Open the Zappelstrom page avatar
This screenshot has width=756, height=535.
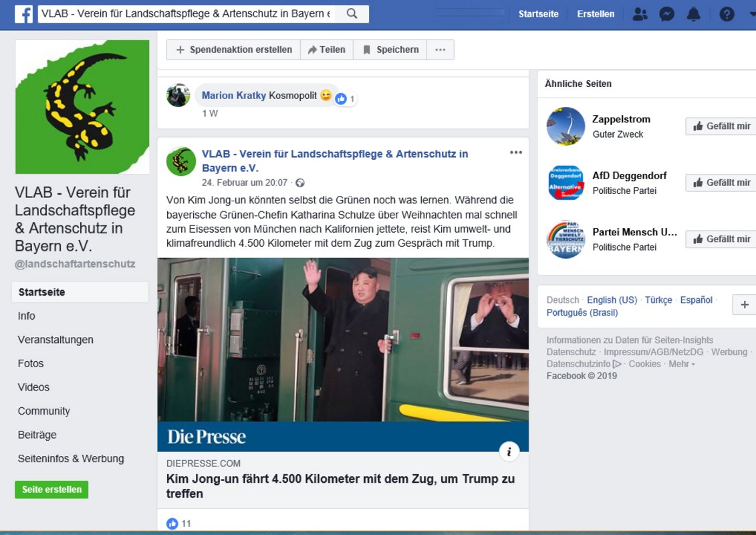point(565,126)
